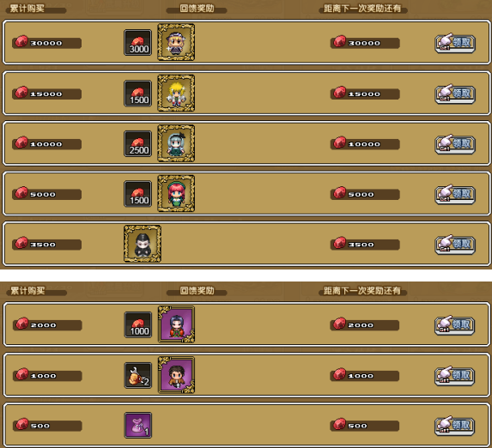
Task: Open the teal-haired girl character card
Action: pos(176,143)
